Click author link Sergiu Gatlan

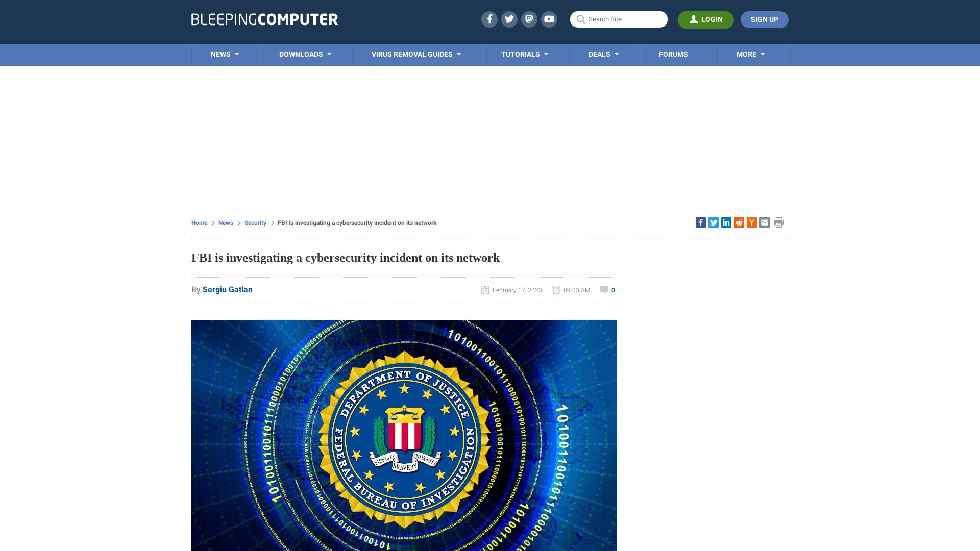(x=228, y=289)
